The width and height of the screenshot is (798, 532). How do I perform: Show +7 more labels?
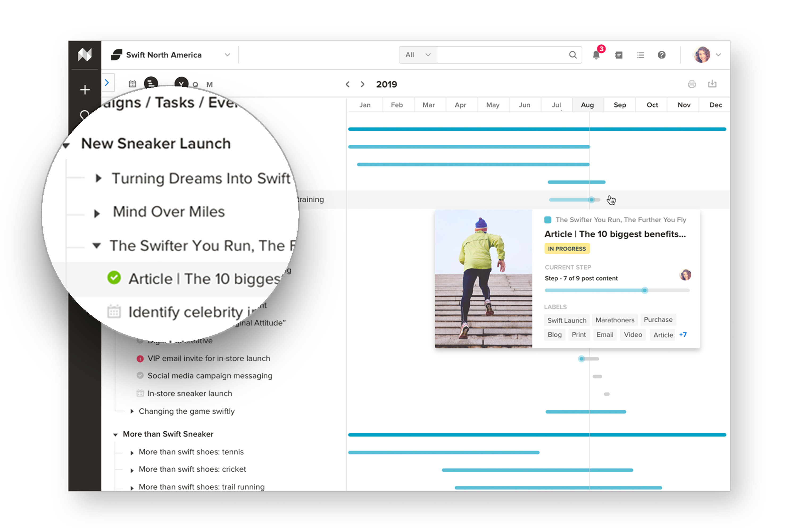point(683,335)
